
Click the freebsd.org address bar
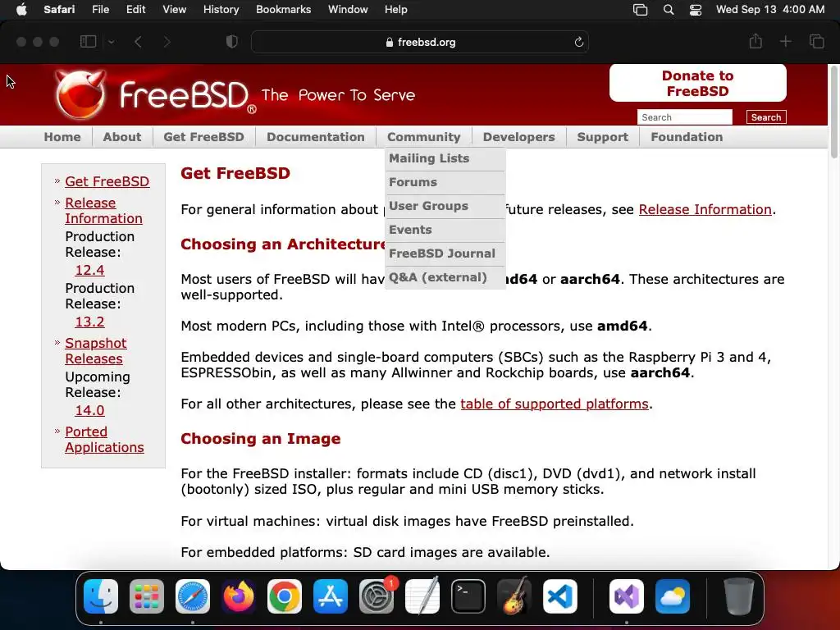click(x=420, y=42)
